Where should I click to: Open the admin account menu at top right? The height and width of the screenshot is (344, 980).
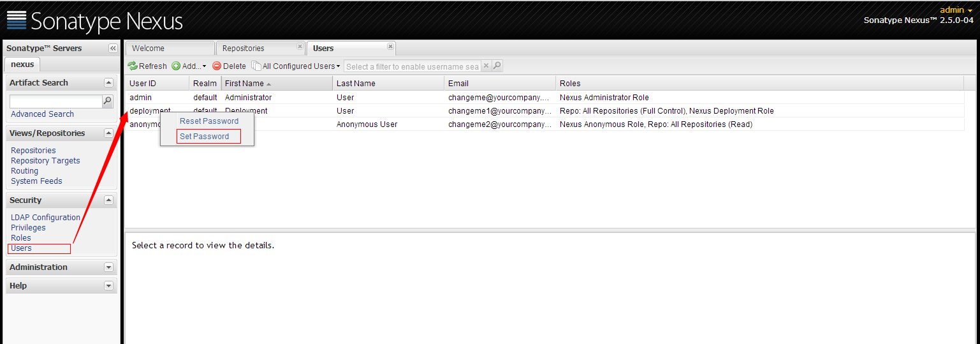[956, 10]
